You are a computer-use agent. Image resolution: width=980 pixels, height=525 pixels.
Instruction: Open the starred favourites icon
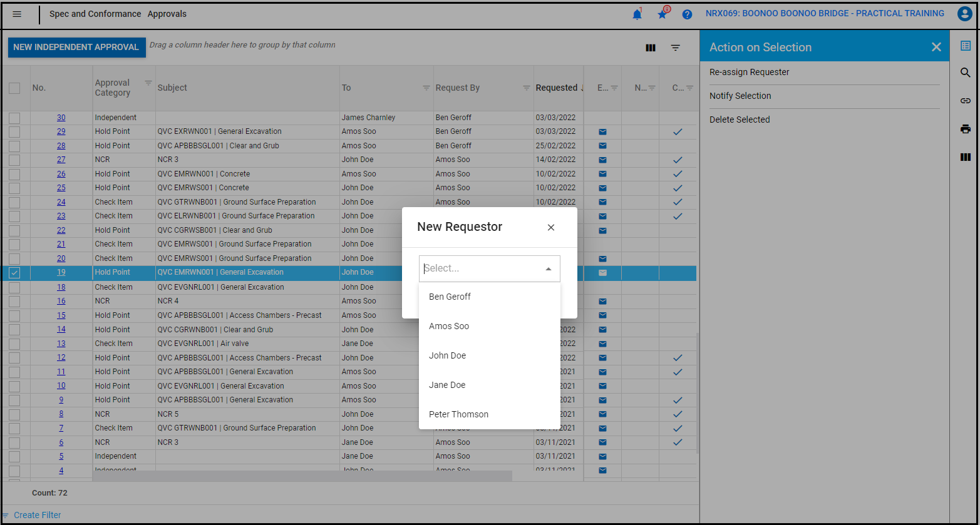coord(663,14)
